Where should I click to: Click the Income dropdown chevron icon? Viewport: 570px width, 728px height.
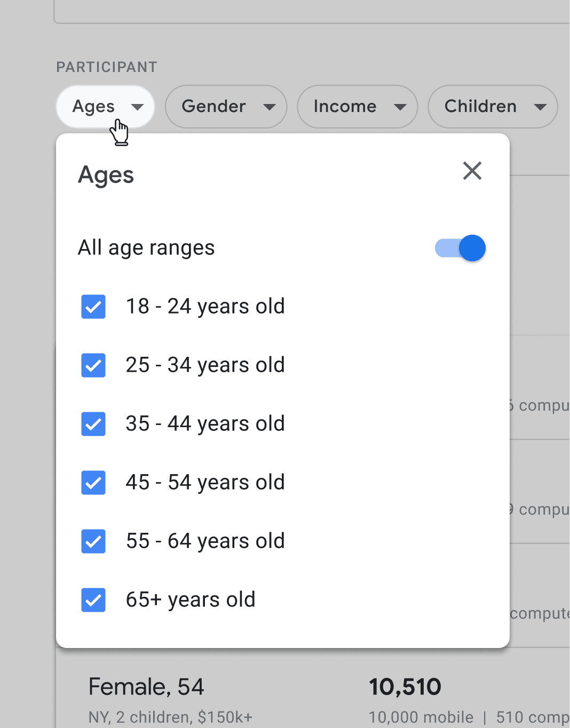(x=401, y=107)
